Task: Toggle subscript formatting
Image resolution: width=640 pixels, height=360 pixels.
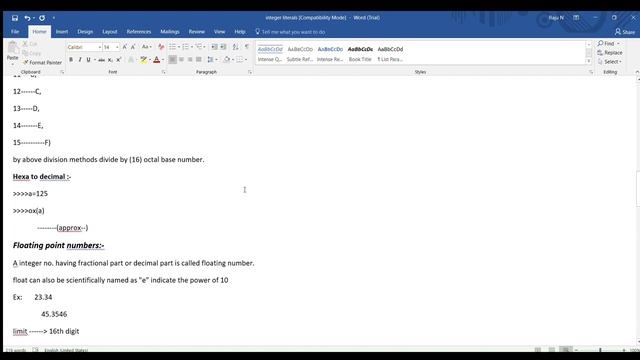Action: (x=110, y=60)
